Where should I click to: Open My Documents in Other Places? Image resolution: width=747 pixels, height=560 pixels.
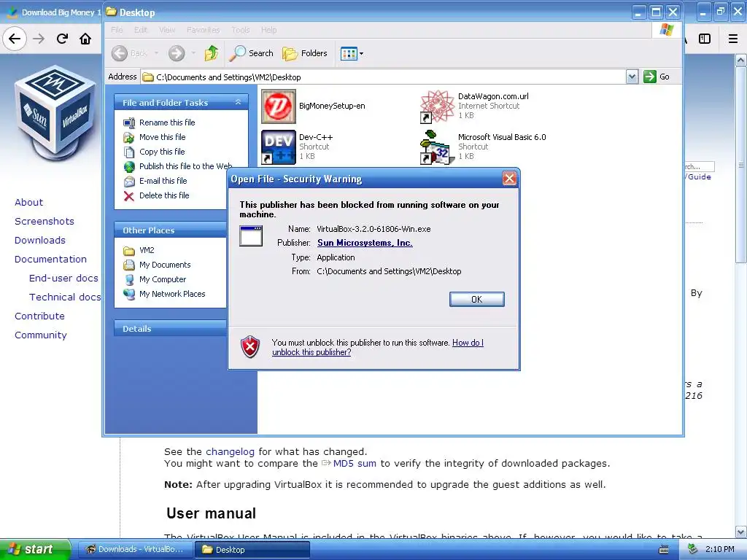(165, 265)
